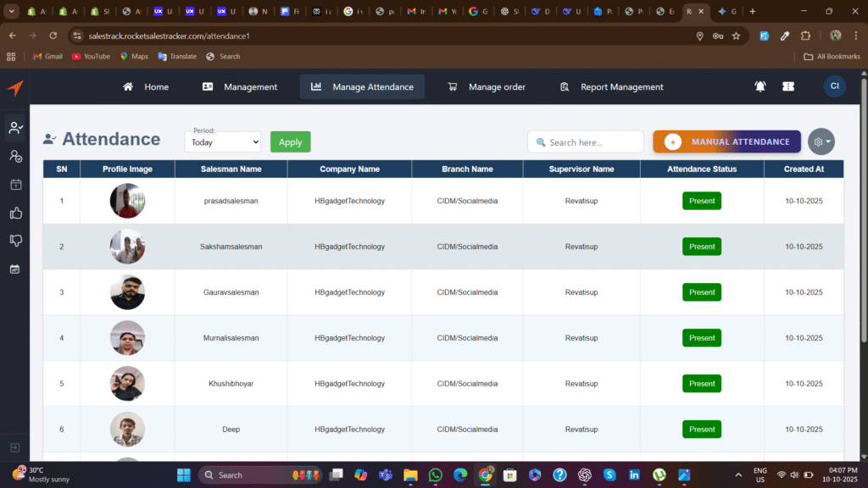Viewport: 868px width, 488px height.
Task: Select the name Murnalisalesman in table
Action: tap(231, 338)
